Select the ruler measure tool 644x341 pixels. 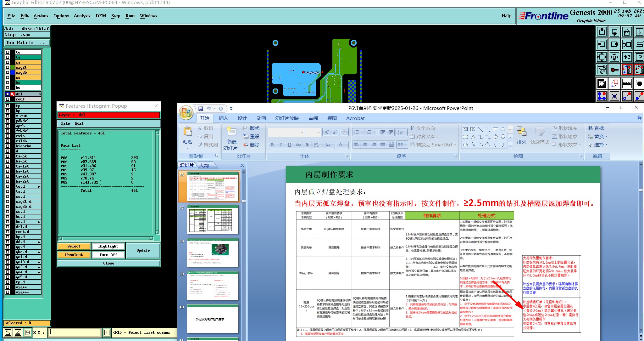point(627,83)
